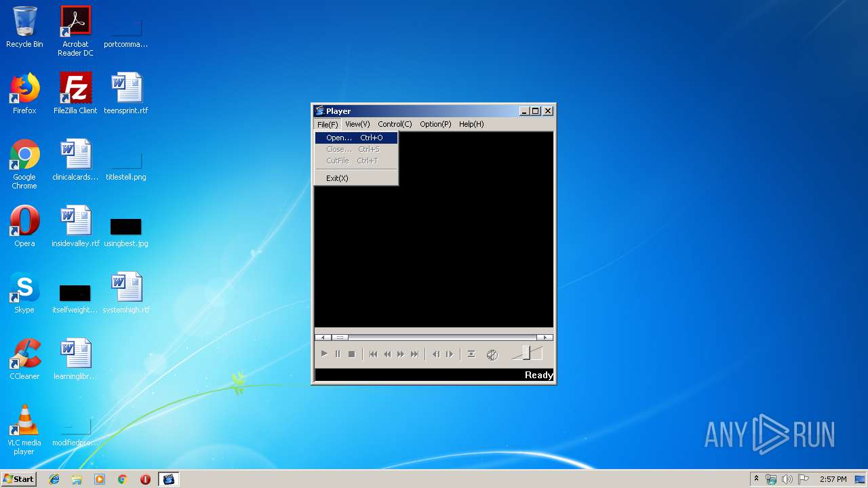The height and width of the screenshot is (488, 868).
Task: Open Windows Media Player taskbar icon
Action: pos(100,479)
